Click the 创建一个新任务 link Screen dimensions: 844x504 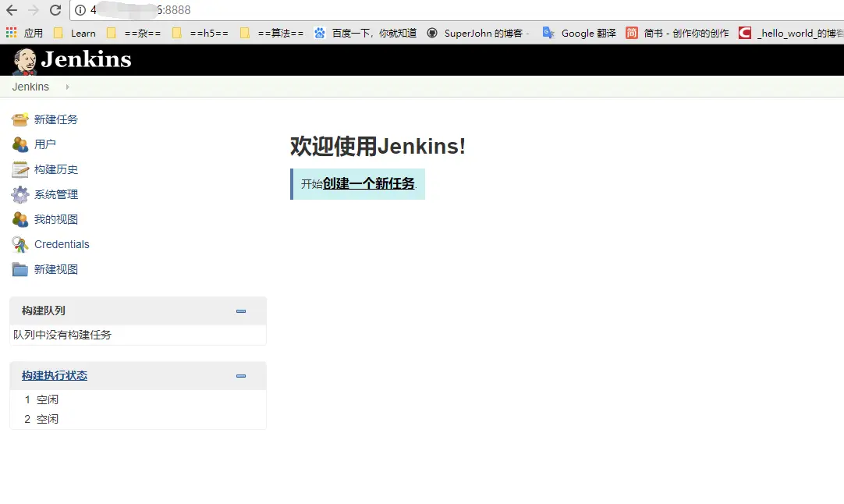point(369,183)
